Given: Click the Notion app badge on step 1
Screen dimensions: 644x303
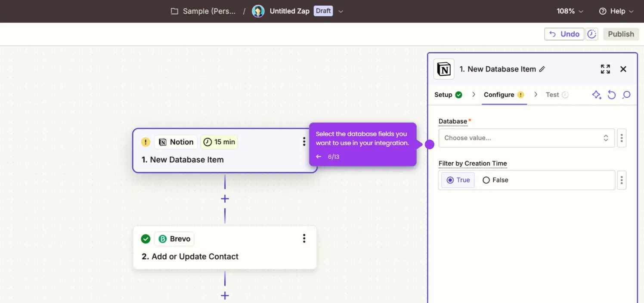Looking at the screenshot, I should (x=176, y=142).
